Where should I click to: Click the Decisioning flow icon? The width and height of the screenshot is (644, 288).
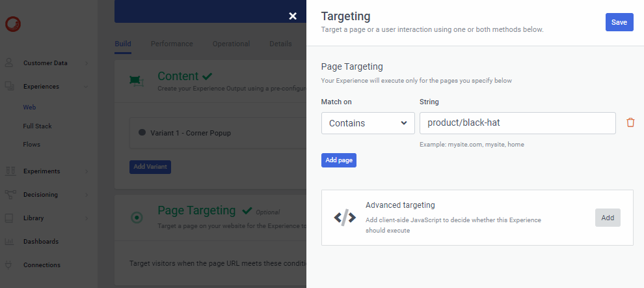click(x=10, y=194)
